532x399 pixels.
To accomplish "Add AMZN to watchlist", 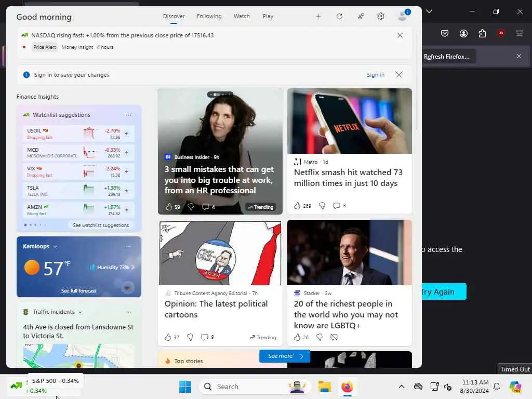I will click(x=127, y=210).
